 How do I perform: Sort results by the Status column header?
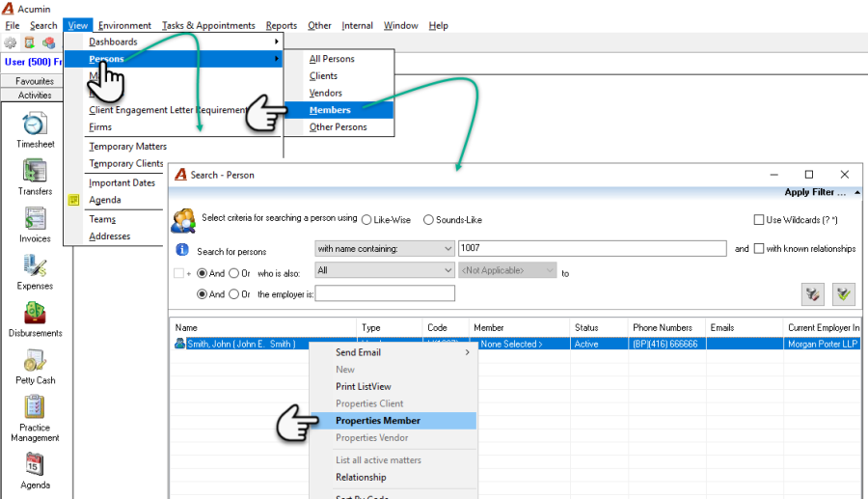pos(598,328)
